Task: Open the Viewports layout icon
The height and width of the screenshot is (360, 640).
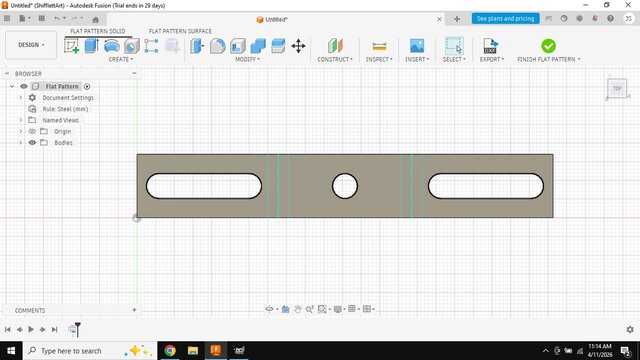Action: (x=367, y=309)
